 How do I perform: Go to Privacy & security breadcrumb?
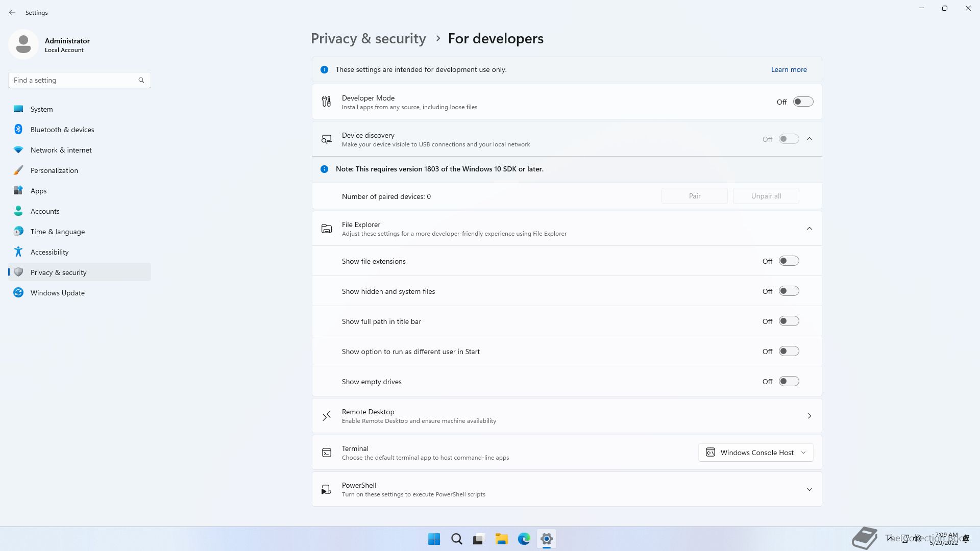click(368, 39)
